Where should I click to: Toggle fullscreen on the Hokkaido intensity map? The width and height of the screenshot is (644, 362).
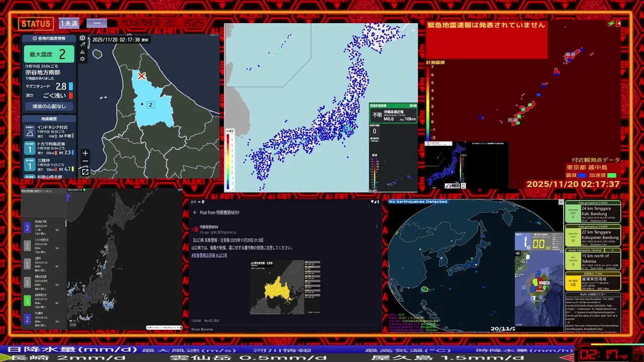(85, 171)
